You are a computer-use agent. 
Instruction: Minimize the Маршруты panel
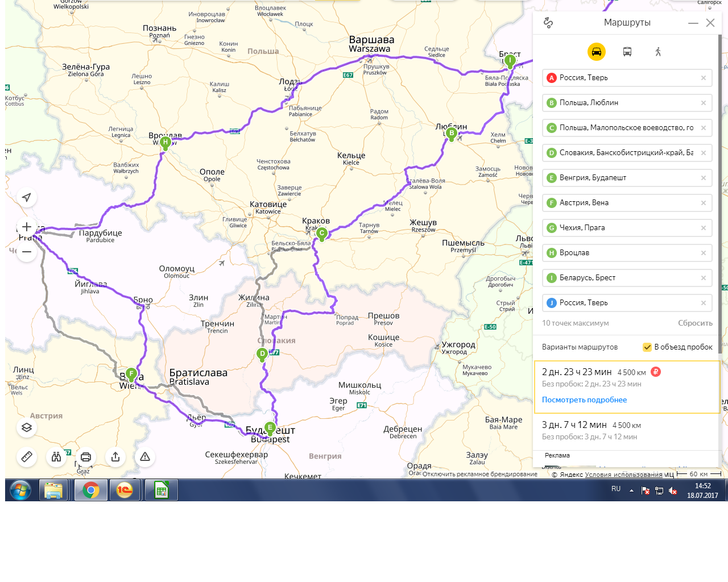tap(693, 23)
